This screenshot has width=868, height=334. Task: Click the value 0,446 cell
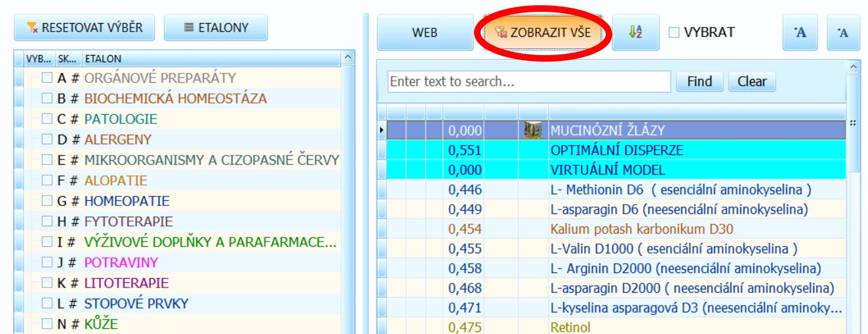464,190
